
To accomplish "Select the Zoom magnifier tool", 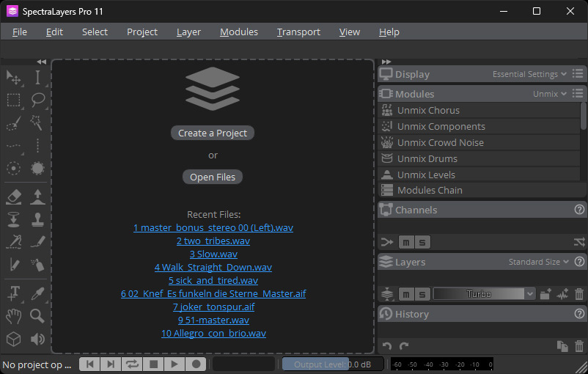I will (x=37, y=316).
